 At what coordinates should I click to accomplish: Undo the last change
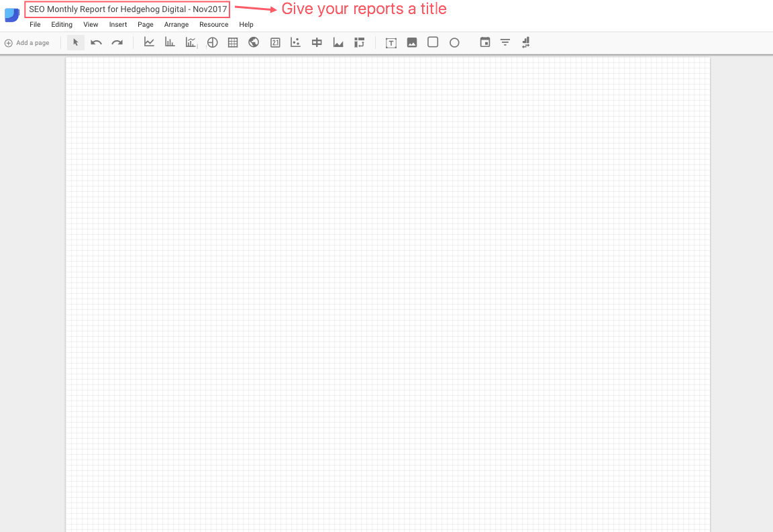[x=95, y=42]
